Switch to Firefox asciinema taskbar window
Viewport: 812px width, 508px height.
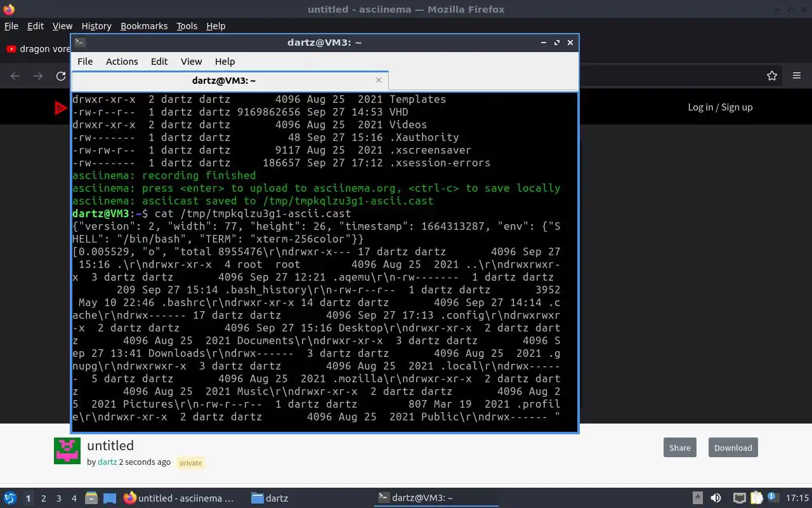[179, 498]
